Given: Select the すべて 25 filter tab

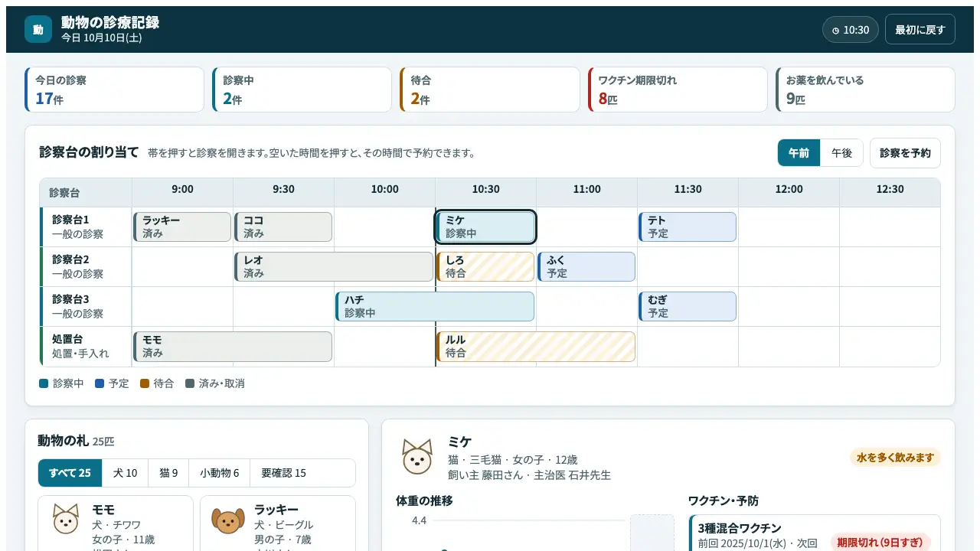Looking at the screenshot, I should coord(70,473).
